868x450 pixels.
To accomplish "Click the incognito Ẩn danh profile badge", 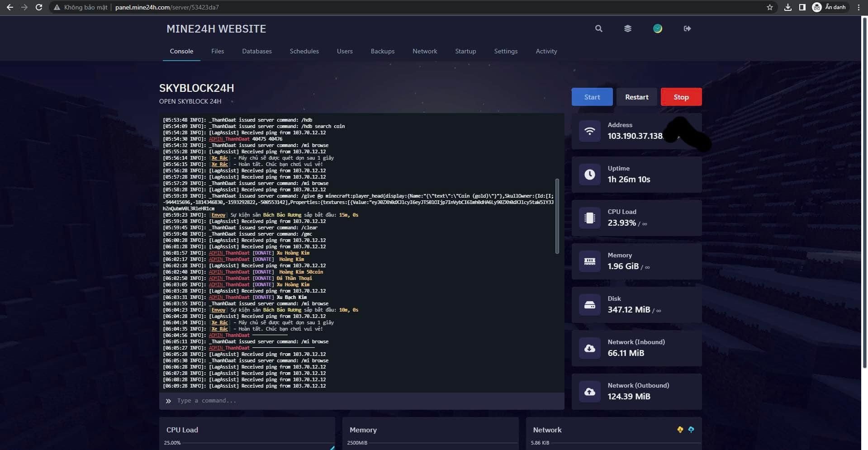I will click(x=829, y=7).
